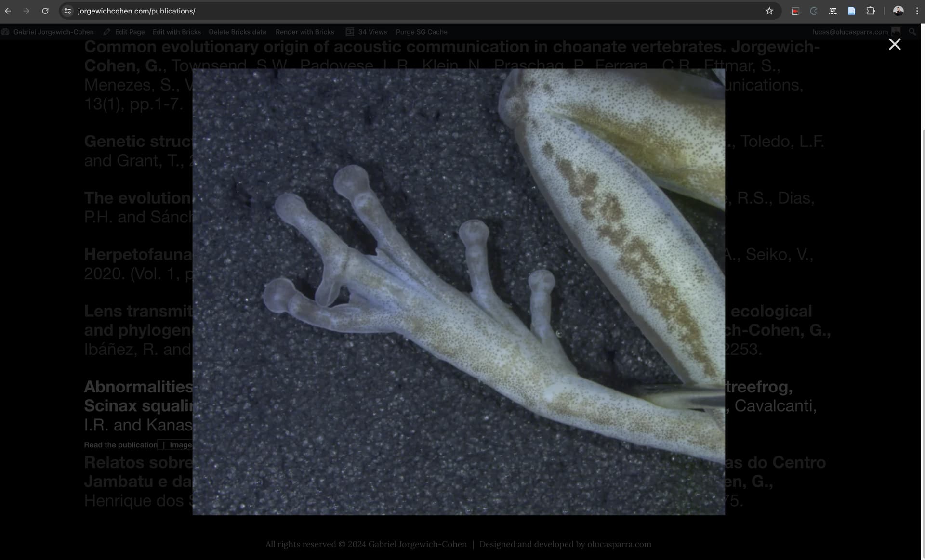Image resolution: width=925 pixels, height=560 pixels.
Task: Click the frog foot lightbox image
Action: (x=459, y=292)
